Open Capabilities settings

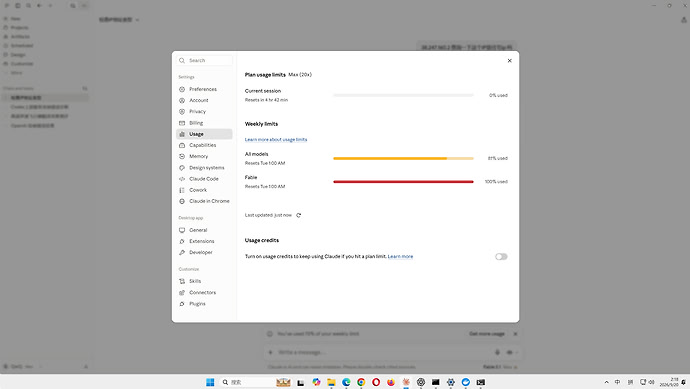point(204,145)
